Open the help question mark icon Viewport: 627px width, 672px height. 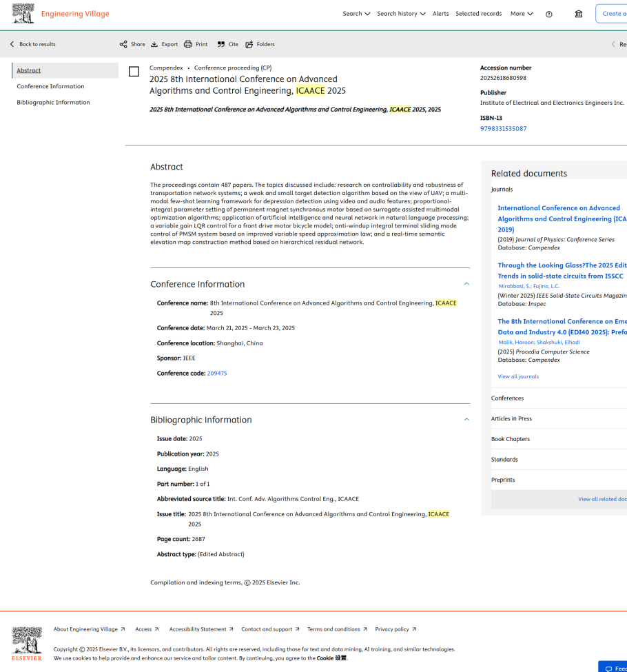(x=548, y=14)
